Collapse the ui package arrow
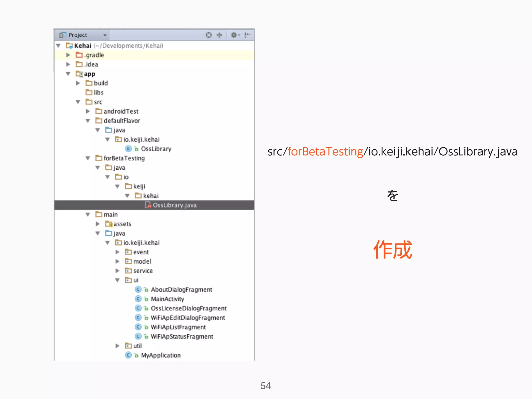532x399 pixels. click(118, 280)
